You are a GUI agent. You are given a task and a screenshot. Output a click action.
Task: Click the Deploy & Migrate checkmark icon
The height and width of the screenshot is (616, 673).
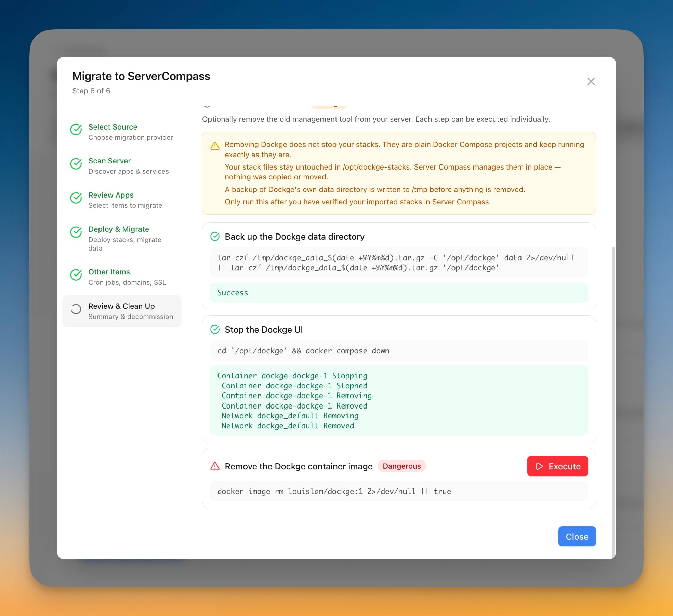point(76,232)
